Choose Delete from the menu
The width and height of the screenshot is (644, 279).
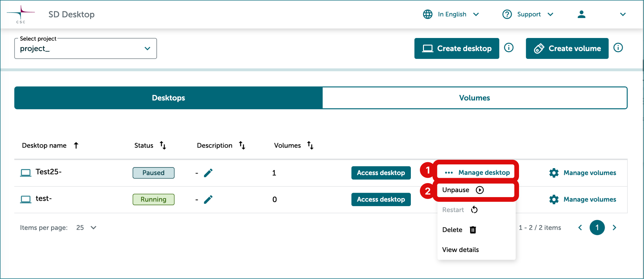pyautogui.click(x=476, y=230)
